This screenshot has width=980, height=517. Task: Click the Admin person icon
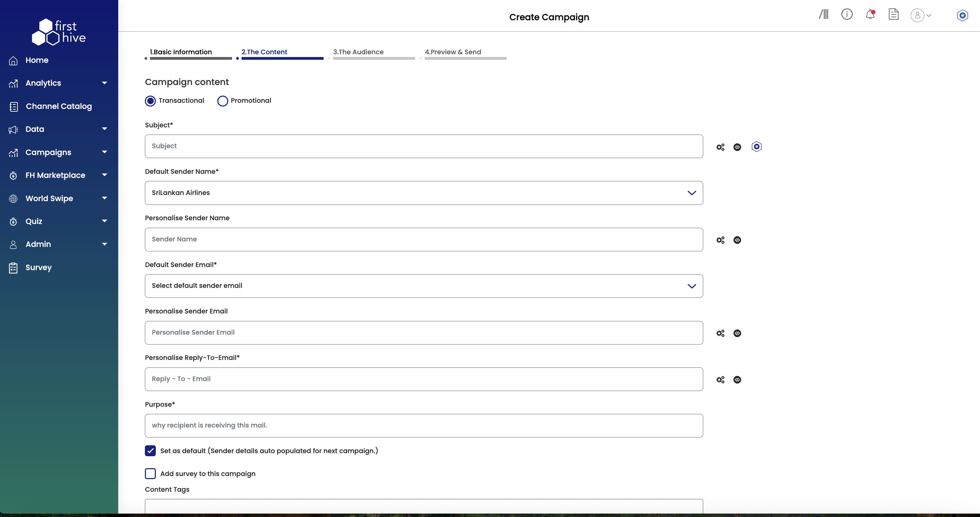13,245
